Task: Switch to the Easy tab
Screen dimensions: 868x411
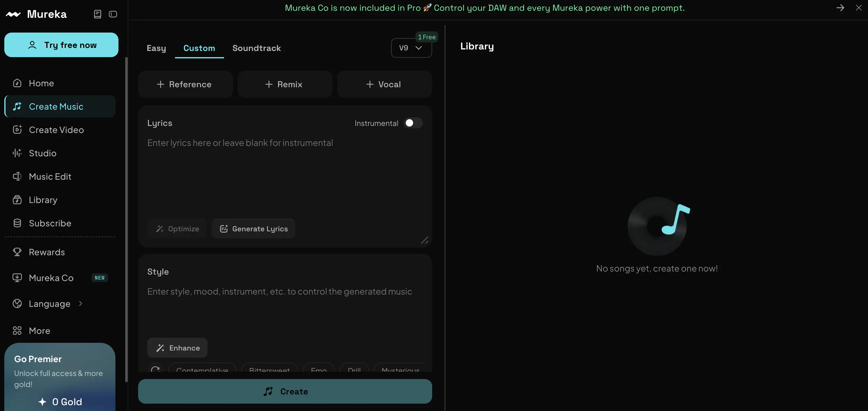Action: click(156, 48)
